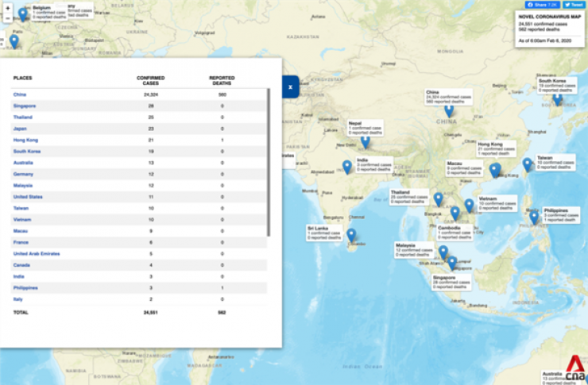Open the Singapore link in the table

(x=25, y=106)
